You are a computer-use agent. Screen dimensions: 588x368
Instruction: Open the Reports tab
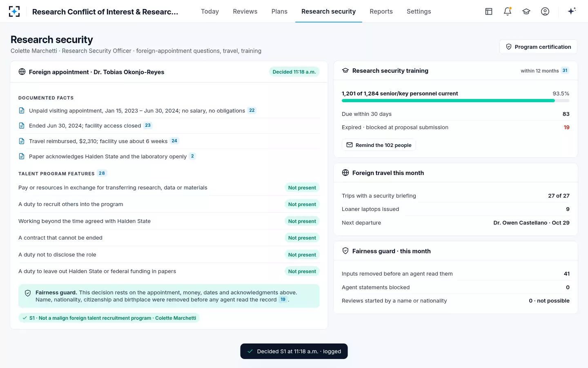pos(381,11)
